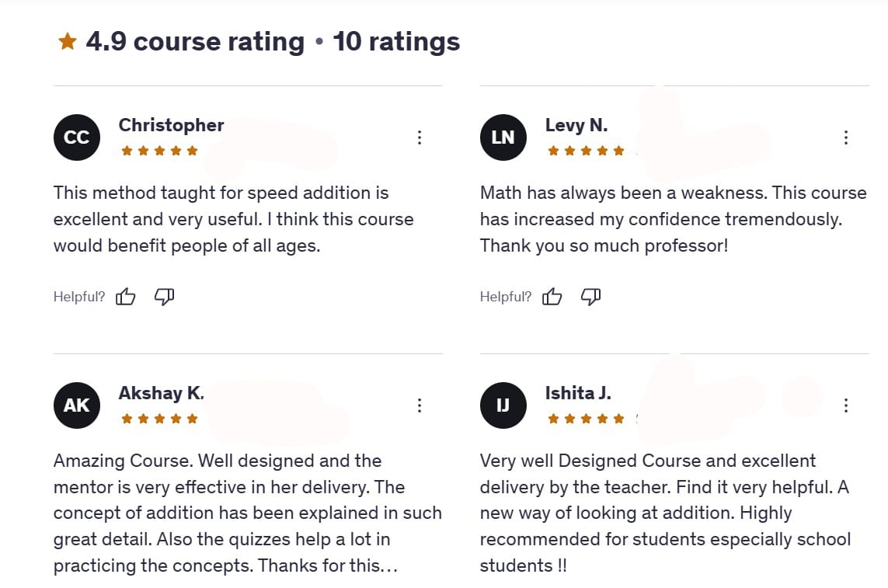The height and width of the screenshot is (588, 888).
Task: Click the AK avatar of Akshay K.
Action: pyautogui.click(x=76, y=405)
